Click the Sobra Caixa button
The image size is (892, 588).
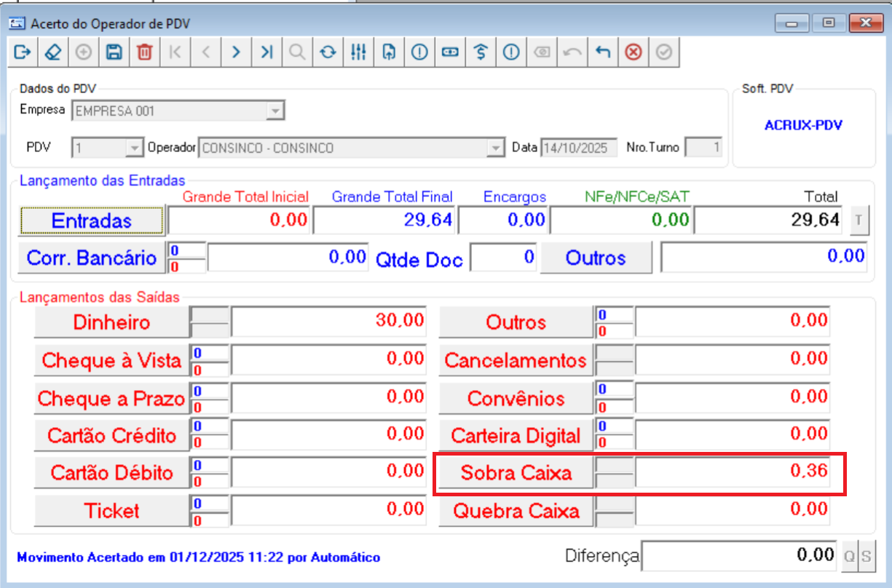click(x=516, y=473)
